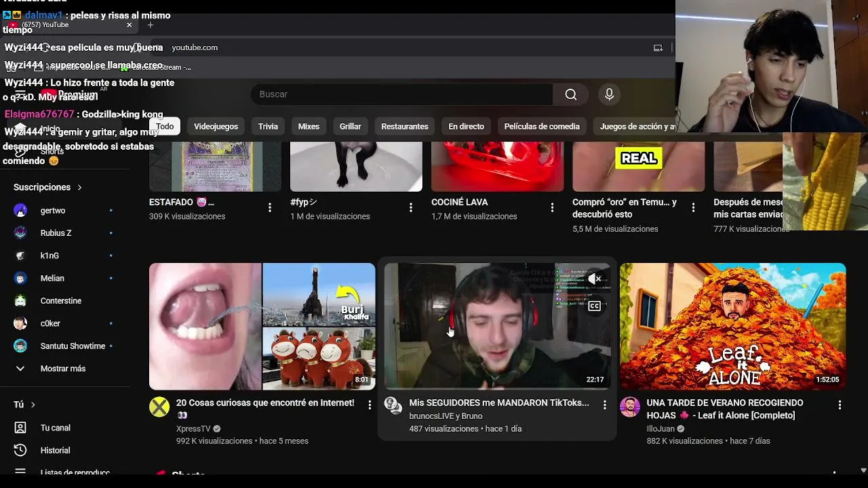Select the Videojuegos filter chip

click(x=216, y=126)
